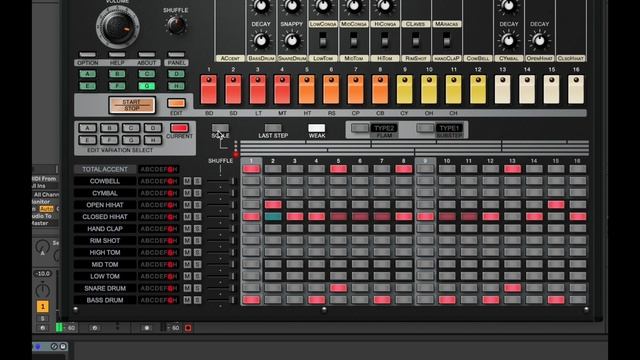Click the SNAPPY knob
This screenshot has width=640, height=360.
point(292,40)
